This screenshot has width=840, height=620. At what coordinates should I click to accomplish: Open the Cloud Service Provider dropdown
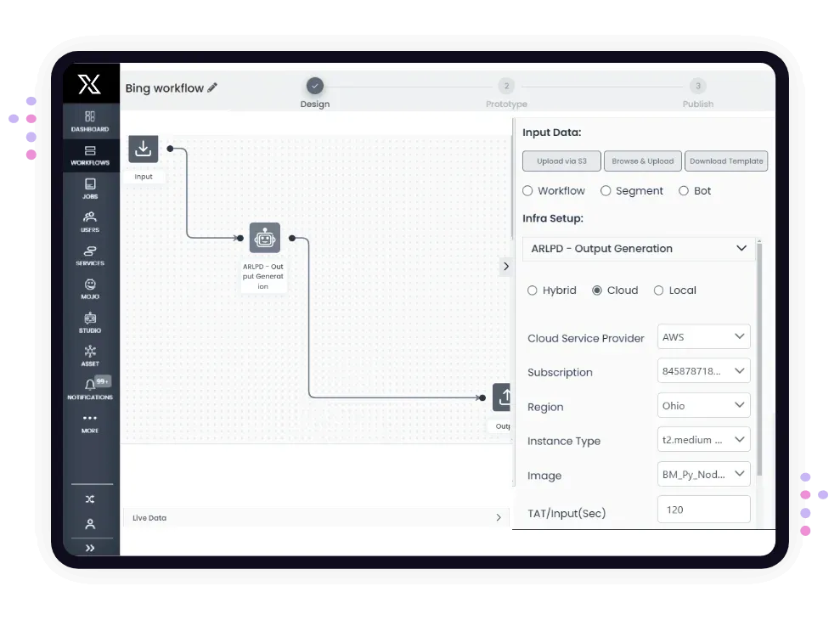click(x=703, y=337)
